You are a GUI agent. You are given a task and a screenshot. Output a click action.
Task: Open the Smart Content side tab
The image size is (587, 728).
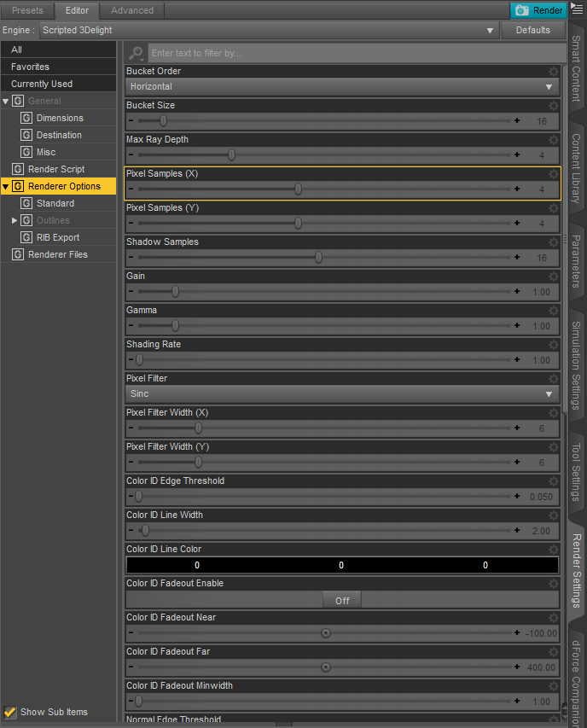point(576,69)
